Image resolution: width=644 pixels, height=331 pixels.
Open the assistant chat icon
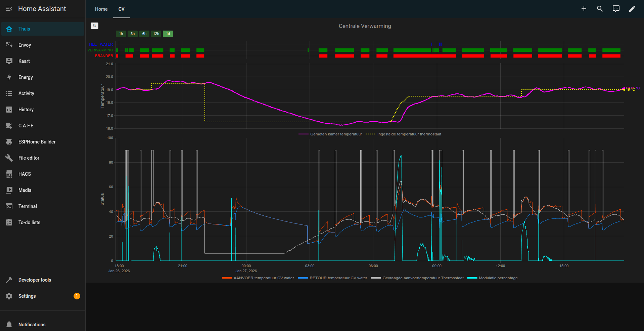616,9
